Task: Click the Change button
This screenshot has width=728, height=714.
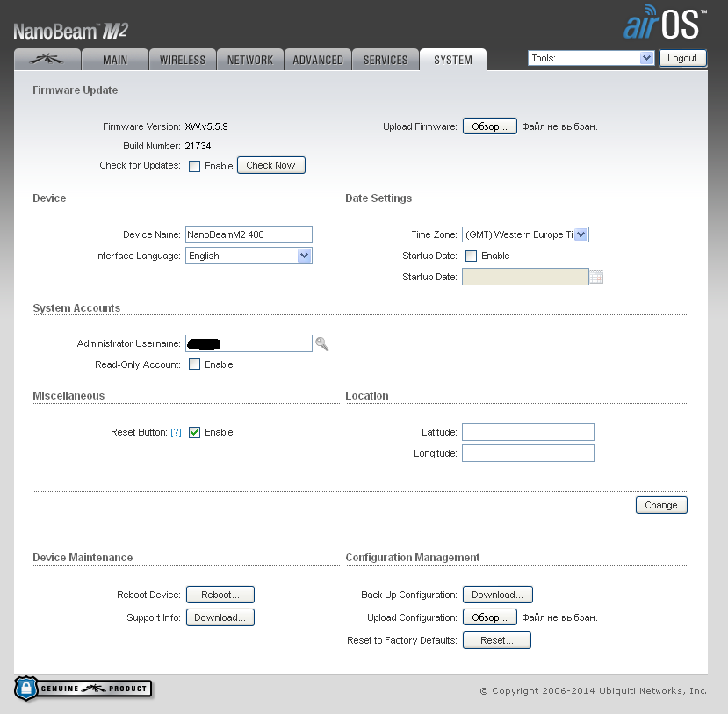Action: pos(661,505)
